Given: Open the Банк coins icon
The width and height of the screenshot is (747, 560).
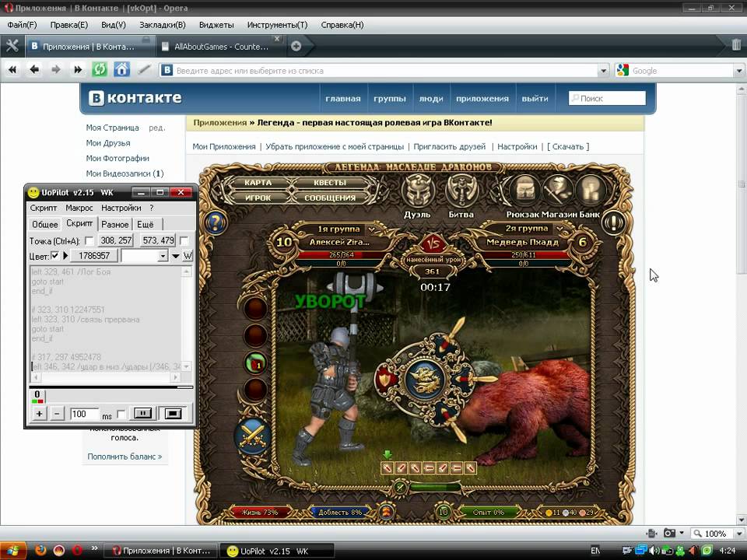Looking at the screenshot, I should coord(591,190).
